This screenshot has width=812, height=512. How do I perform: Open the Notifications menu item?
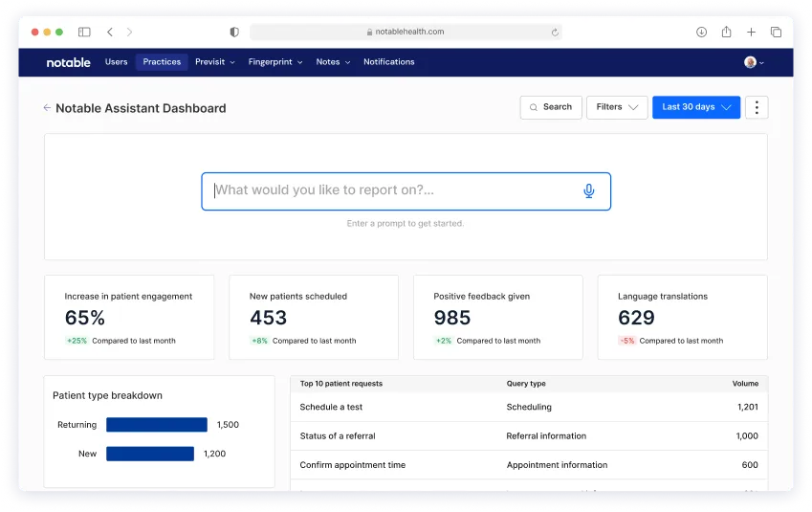click(x=389, y=62)
